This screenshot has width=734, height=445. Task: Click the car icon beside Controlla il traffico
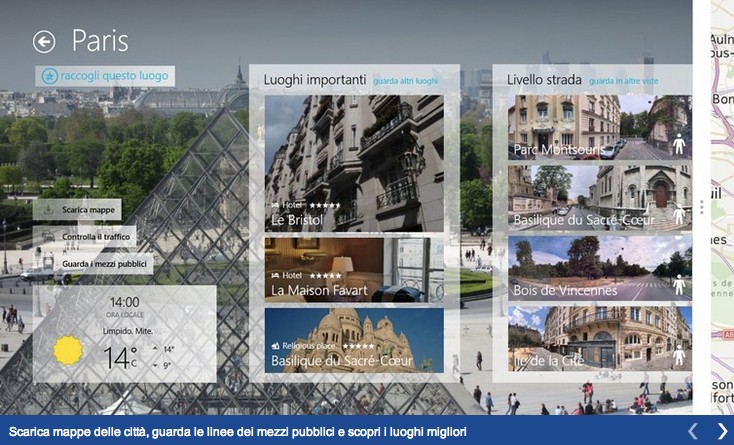point(48,236)
